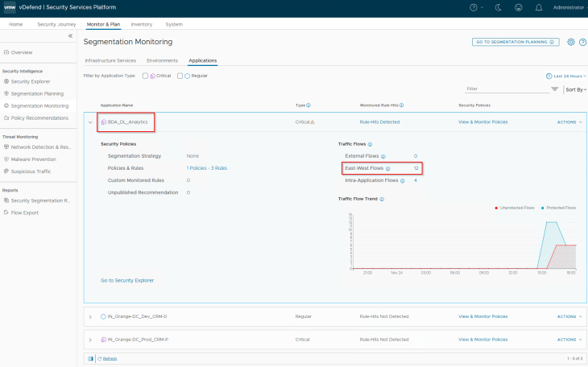Open page settings gear icon
The width and height of the screenshot is (588, 367).
pos(570,42)
